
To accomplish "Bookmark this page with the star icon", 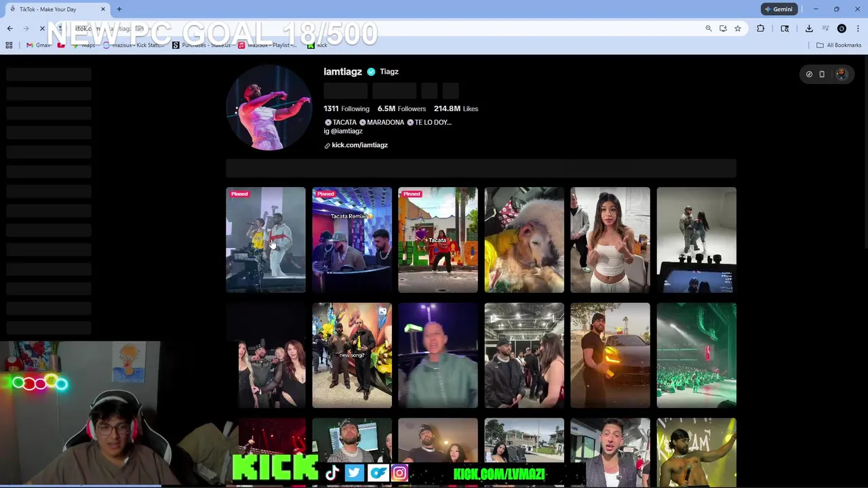I will pos(737,28).
